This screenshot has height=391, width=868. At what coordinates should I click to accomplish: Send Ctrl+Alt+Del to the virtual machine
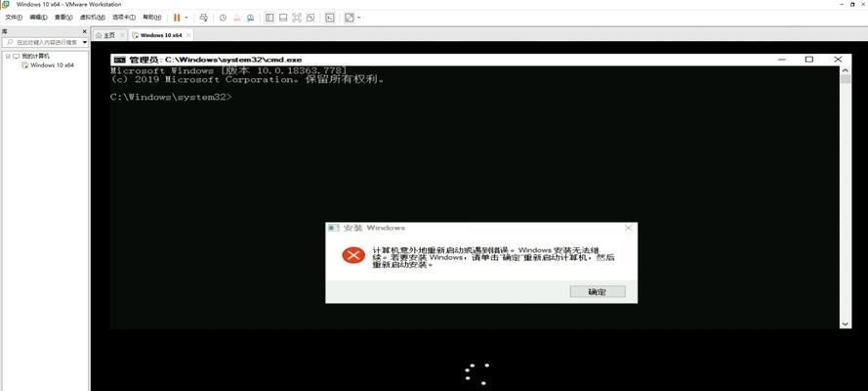click(x=204, y=18)
